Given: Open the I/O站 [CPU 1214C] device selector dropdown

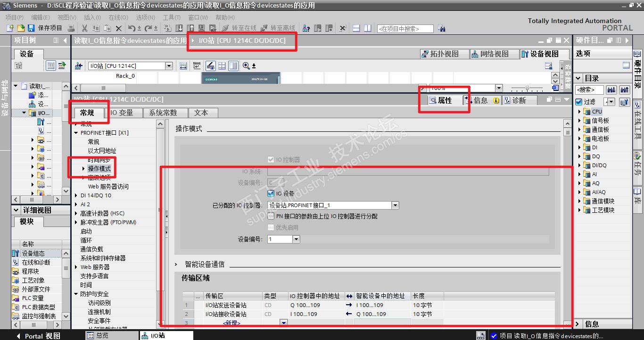Looking at the screenshot, I should pyautogui.click(x=169, y=66).
